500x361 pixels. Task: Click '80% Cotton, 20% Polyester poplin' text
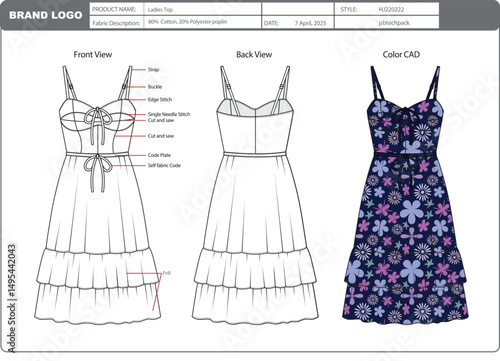click(188, 22)
